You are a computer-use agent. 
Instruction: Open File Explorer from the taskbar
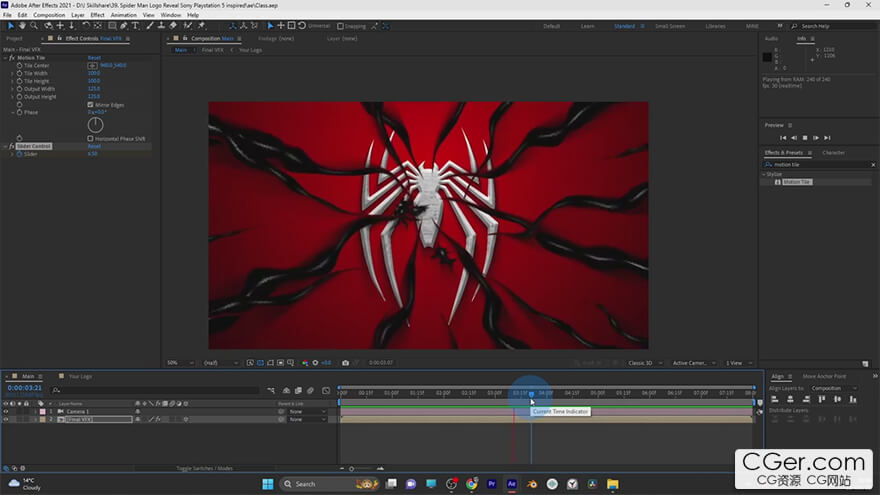coord(613,484)
